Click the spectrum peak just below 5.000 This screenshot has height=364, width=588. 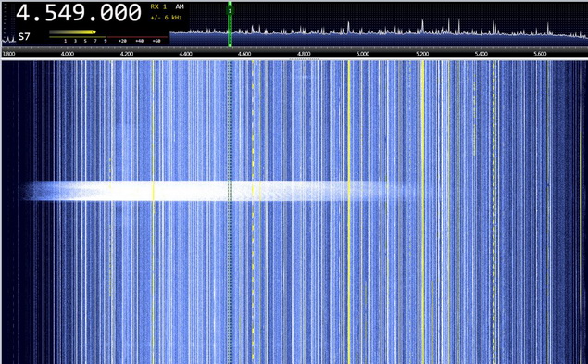pyautogui.click(x=348, y=28)
